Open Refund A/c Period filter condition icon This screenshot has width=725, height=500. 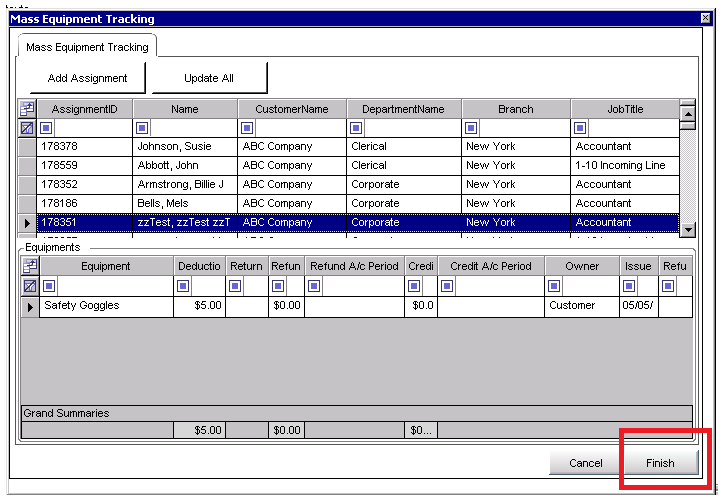(314, 286)
